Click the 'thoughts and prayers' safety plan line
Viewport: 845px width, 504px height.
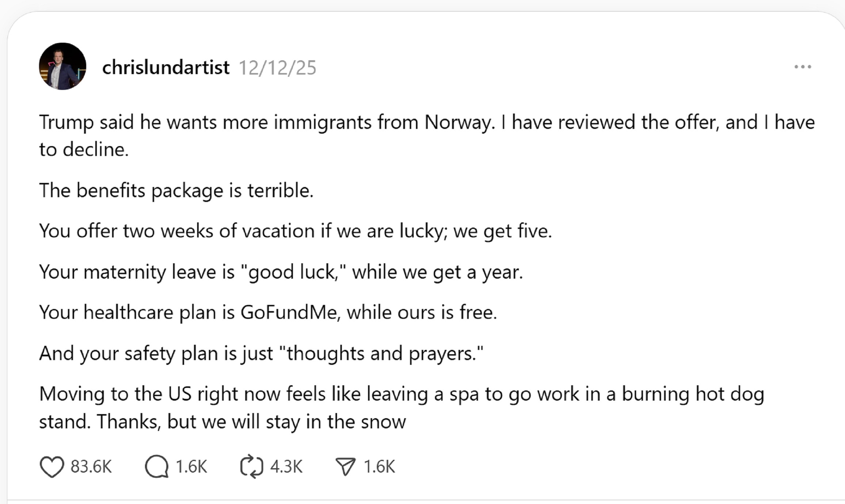point(261,354)
